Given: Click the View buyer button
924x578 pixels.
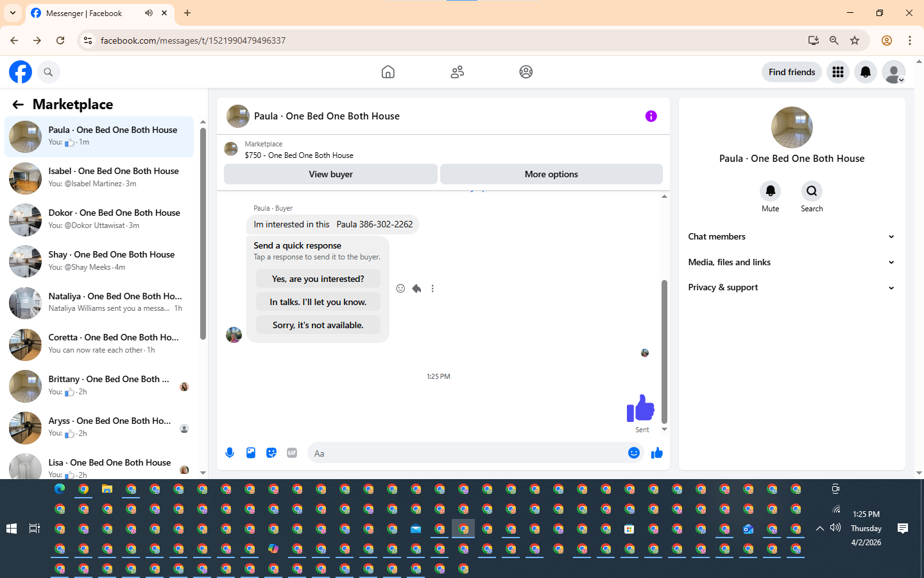Looking at the screenshot, I should [330, 174].
